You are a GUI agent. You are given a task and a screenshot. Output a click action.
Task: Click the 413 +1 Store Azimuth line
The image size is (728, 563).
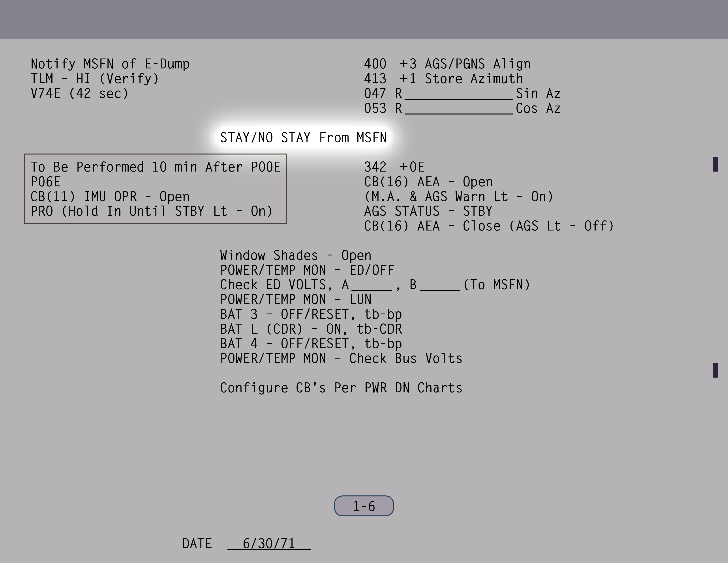443,79
